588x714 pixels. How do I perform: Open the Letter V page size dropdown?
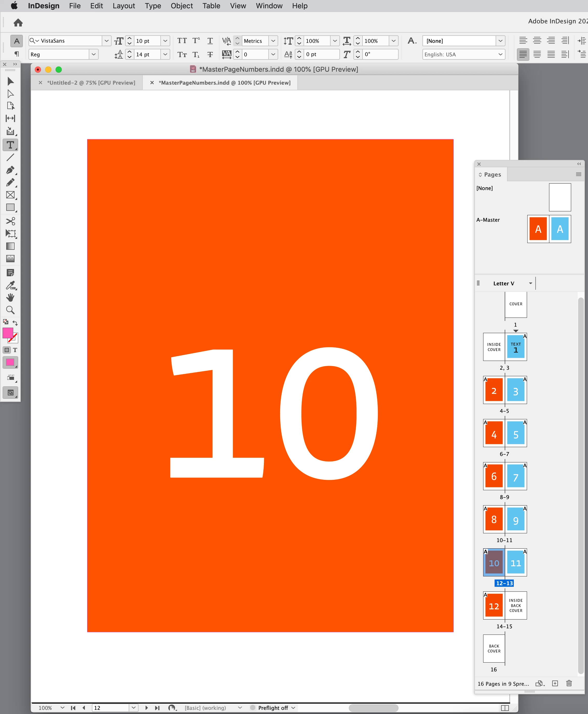pos(530,283)
